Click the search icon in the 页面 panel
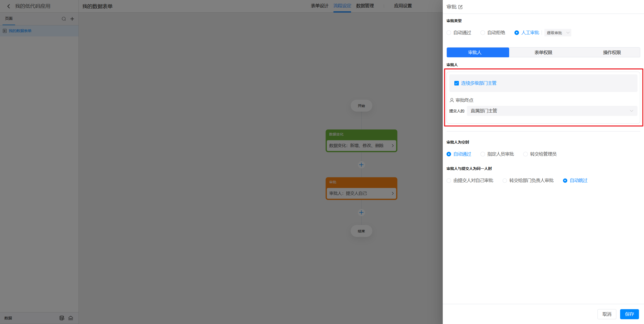Image resolution: width=644 pixels, height=324 pixels. (64, 19)
